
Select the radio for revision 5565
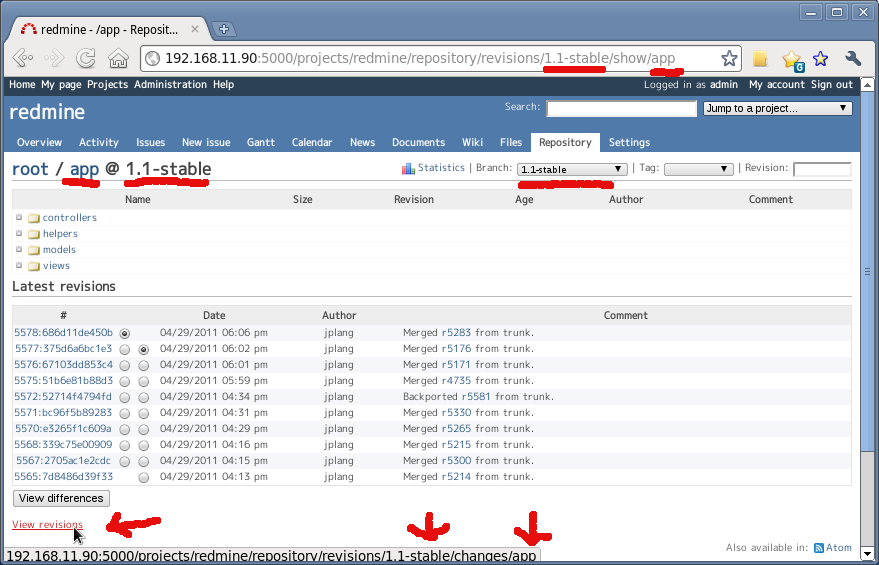pos(144,478)
